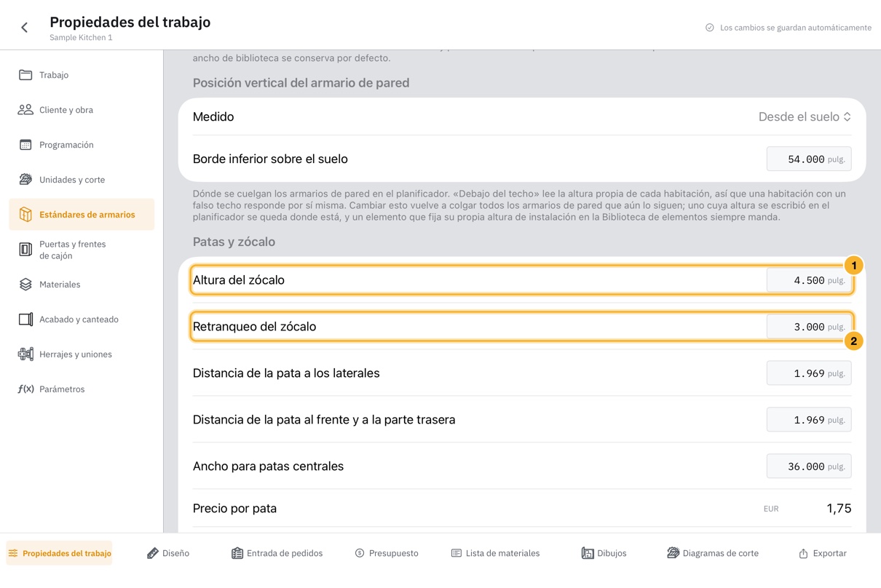Open the Trabajo folder icon section
This screenshot has height=588, width=881.
point(25,75)
